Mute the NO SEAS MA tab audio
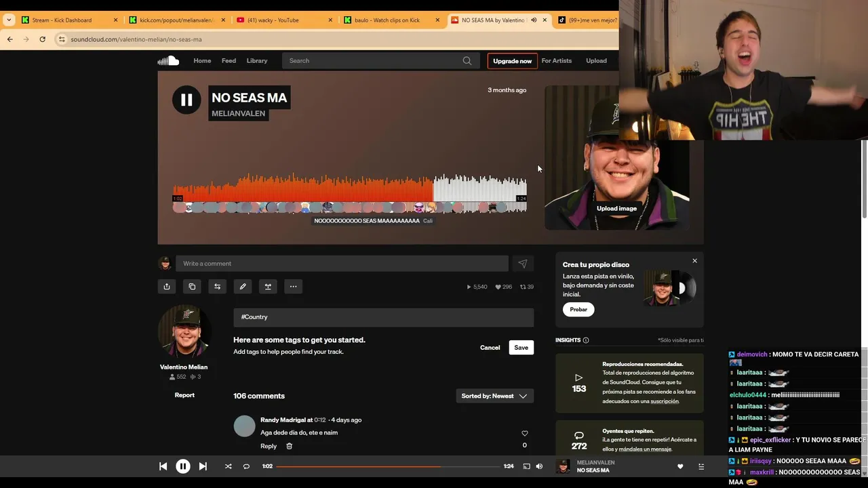Viewport: 868px width, 488px height. point(534,20)
